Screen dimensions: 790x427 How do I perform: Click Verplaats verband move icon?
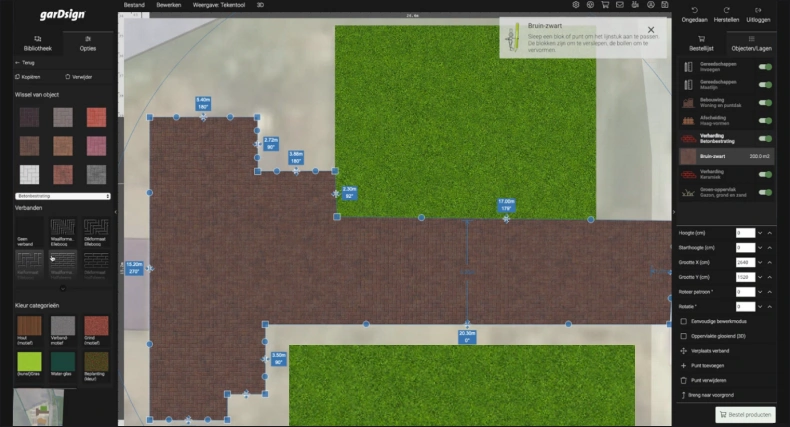point(684,351)
